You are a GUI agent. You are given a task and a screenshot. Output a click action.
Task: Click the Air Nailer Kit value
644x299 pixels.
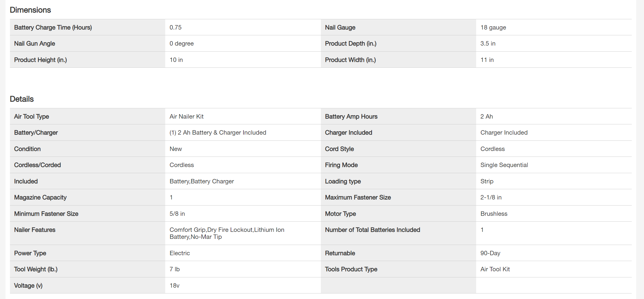click(x=186, y=117)
